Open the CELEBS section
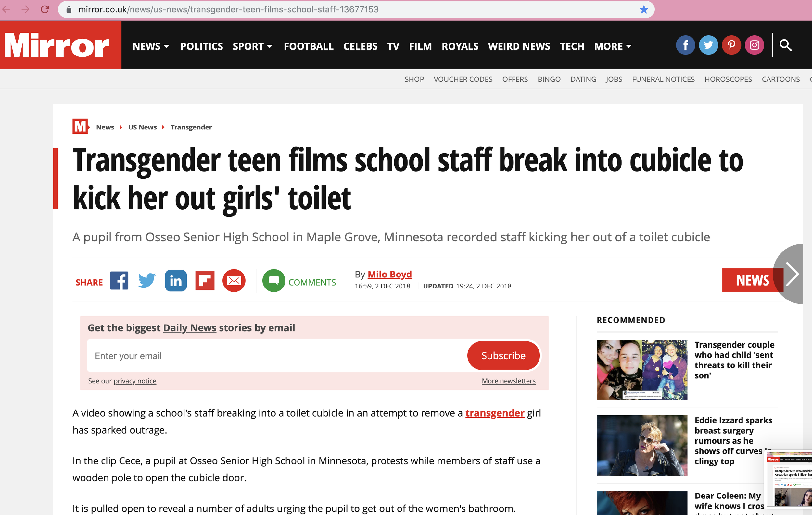 (x=360, y=46)
